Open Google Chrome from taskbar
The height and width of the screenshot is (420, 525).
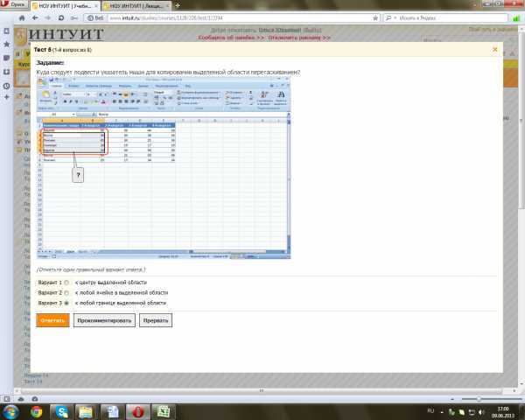[37, 412]
